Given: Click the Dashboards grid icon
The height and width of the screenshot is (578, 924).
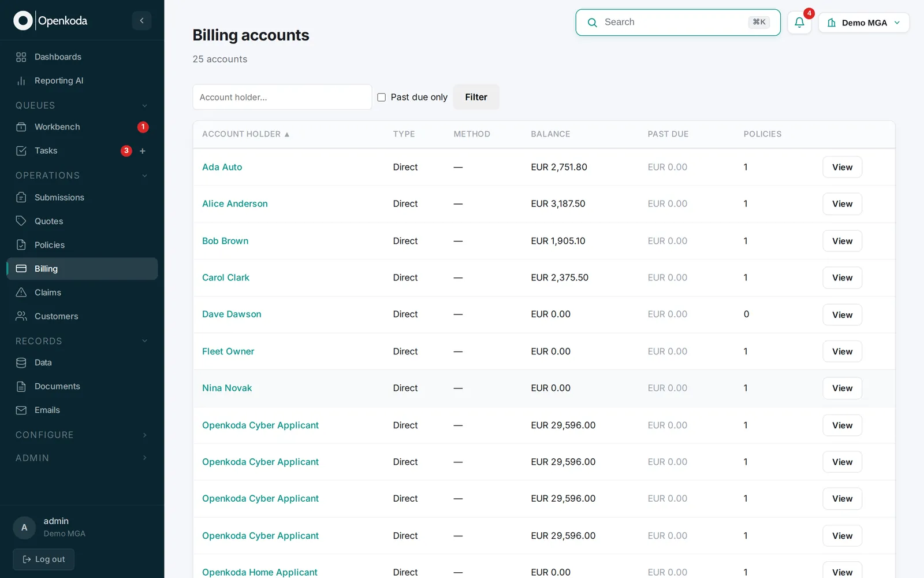Looking at the screenshot, I should [21, 57].
